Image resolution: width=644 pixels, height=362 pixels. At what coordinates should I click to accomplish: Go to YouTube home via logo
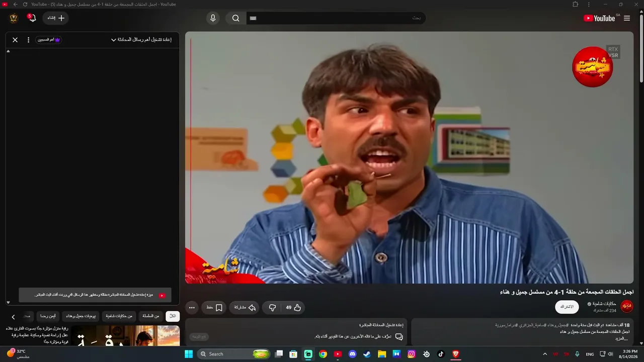(x=599, y=18)
